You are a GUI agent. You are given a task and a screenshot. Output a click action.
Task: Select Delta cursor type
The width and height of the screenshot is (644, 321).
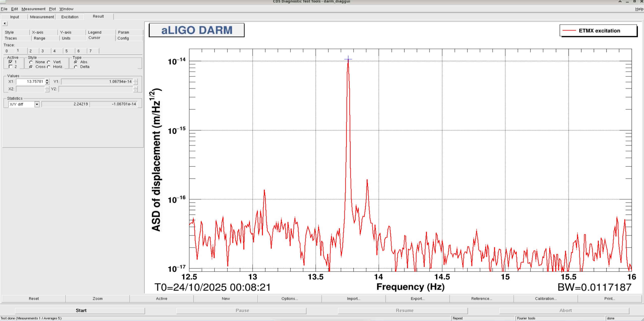76,67
